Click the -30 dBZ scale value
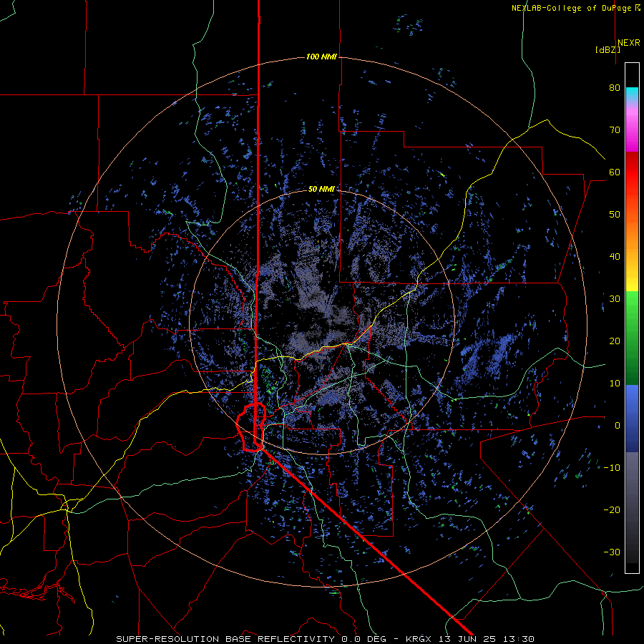The width and height of the screenshot is (644, 644). click(x=612, y=552)
